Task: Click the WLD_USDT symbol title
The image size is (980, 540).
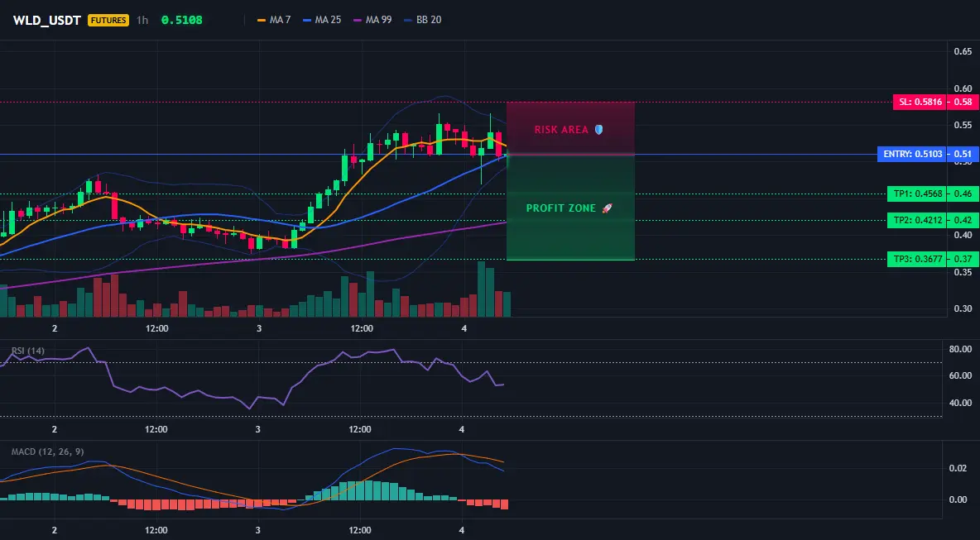Action: (47, 20)
